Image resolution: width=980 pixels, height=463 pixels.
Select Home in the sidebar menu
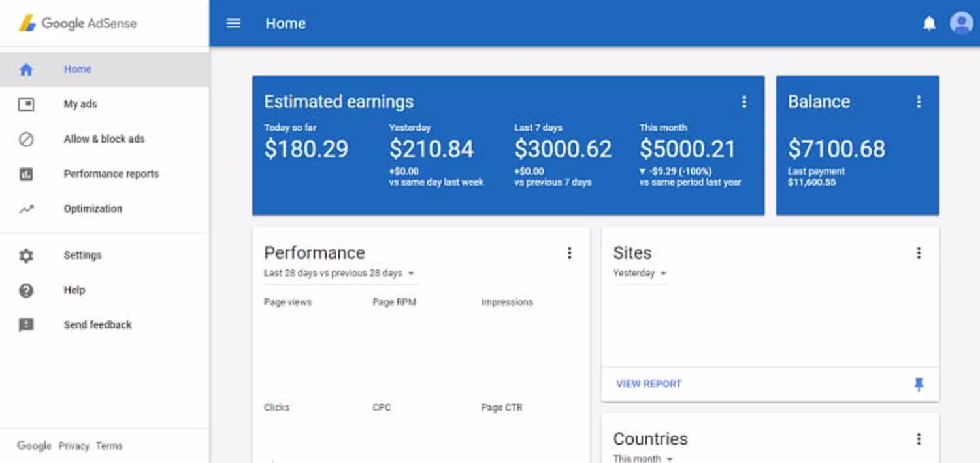[105, 69]
